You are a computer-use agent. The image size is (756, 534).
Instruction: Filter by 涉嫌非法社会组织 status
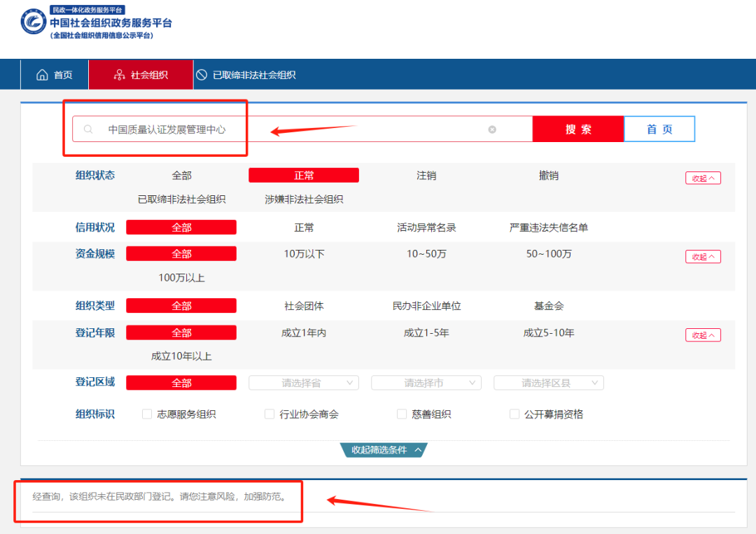304,199
